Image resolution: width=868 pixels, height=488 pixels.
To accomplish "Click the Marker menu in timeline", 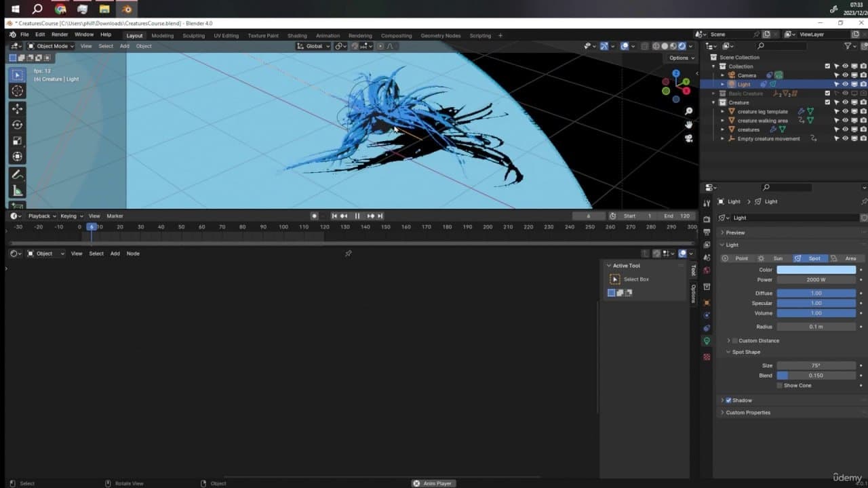I will click(115, 216).
